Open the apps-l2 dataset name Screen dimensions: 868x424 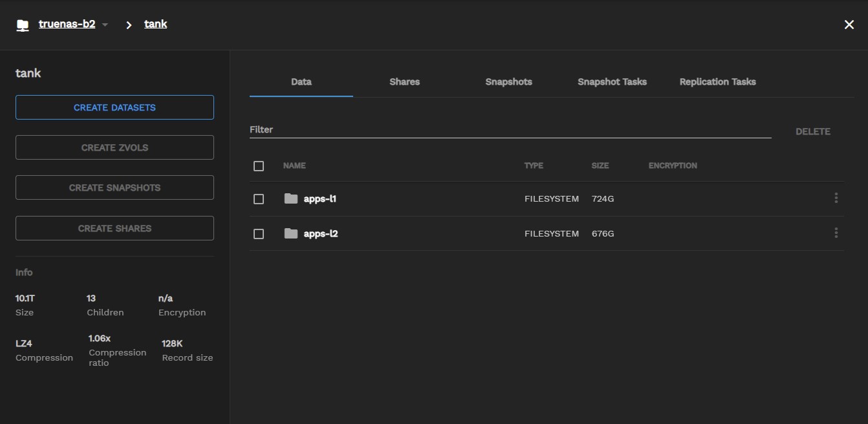pos(321,233)
